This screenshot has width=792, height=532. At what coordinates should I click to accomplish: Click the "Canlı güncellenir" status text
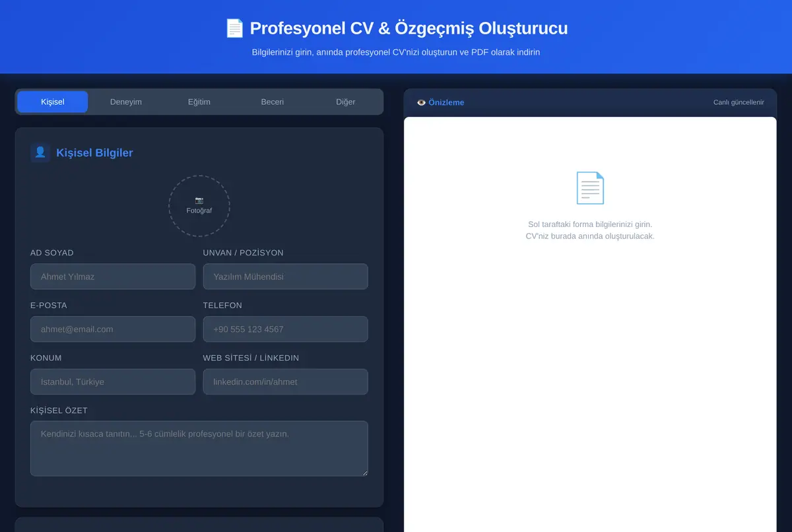point(739,102)
